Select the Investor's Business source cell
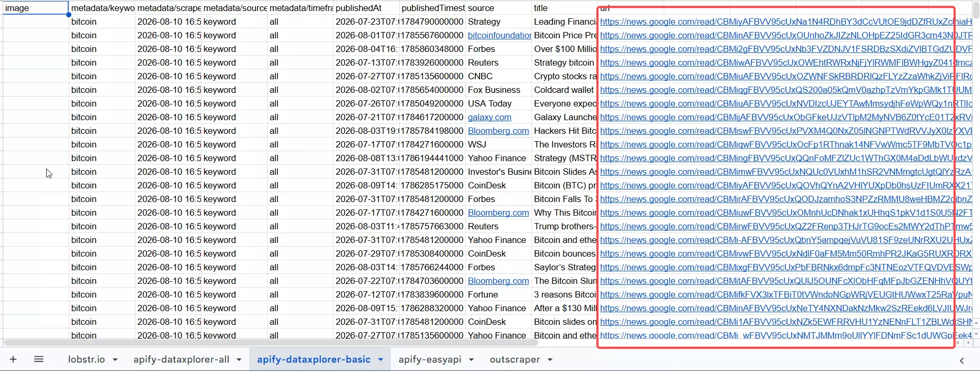This screenshot has height=371, width=980. coord(499,172)
